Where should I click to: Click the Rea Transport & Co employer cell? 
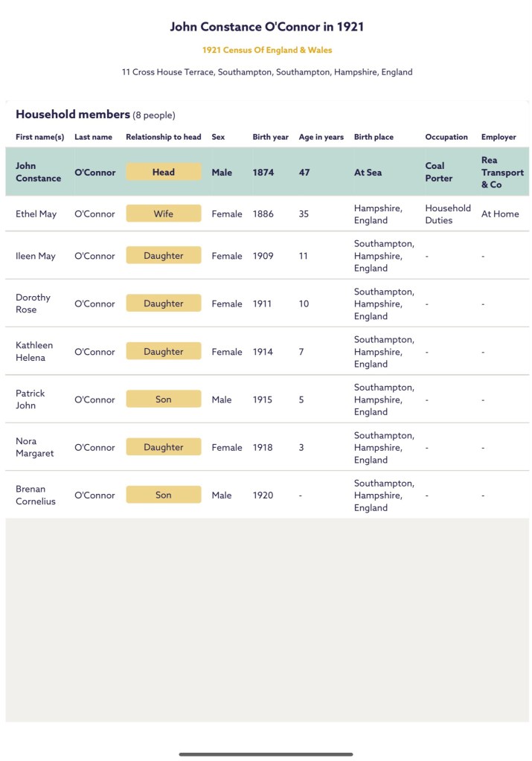point(502,172)
